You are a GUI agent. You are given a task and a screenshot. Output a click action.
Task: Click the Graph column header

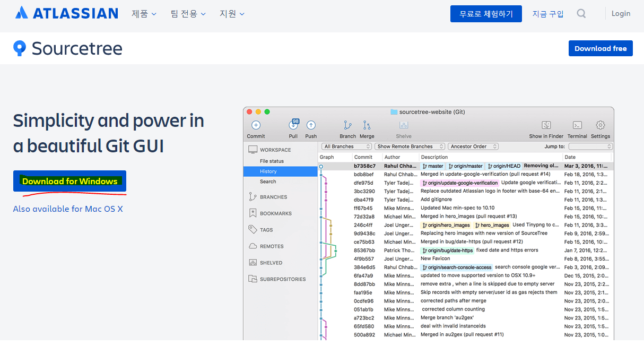327,157
